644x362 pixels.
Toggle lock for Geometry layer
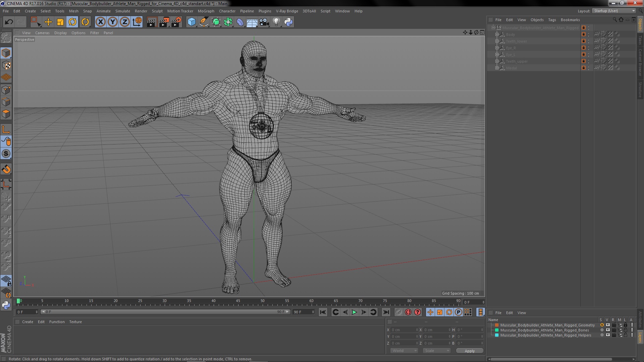626,325
